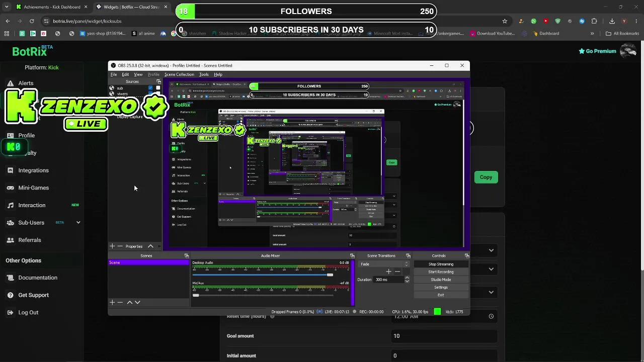Expand the Sub-Users submenu chevron
Viewport: 644px width, 362px height.
(78, 223)
